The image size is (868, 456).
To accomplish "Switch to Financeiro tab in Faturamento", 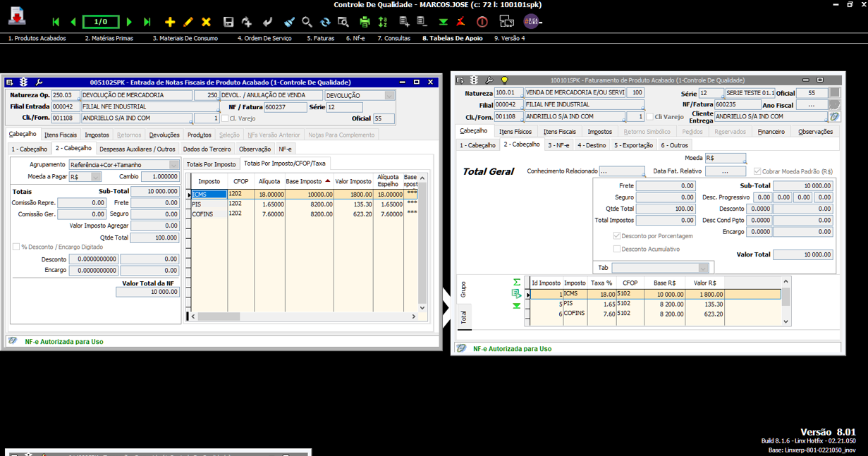I will [771, 131].
